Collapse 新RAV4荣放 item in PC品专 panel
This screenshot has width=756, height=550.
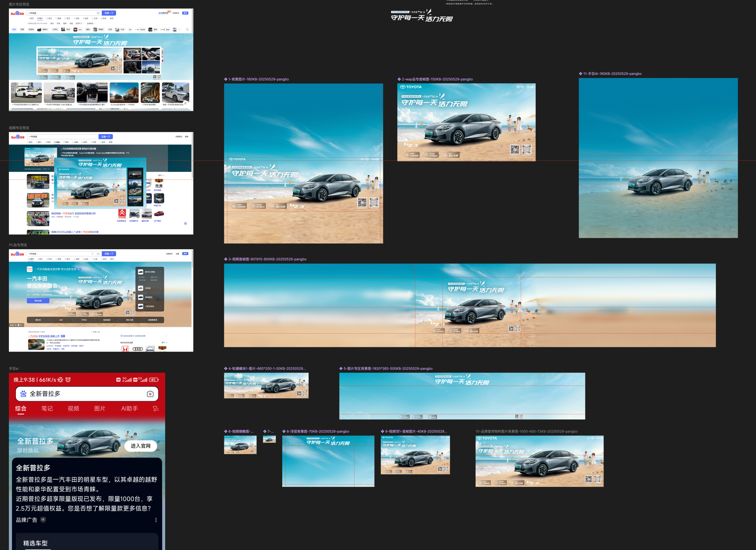pyautogui.click(x=161, y=272)
